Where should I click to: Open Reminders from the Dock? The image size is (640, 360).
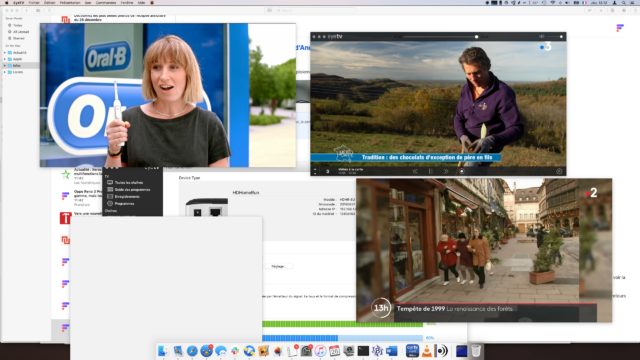292,351
